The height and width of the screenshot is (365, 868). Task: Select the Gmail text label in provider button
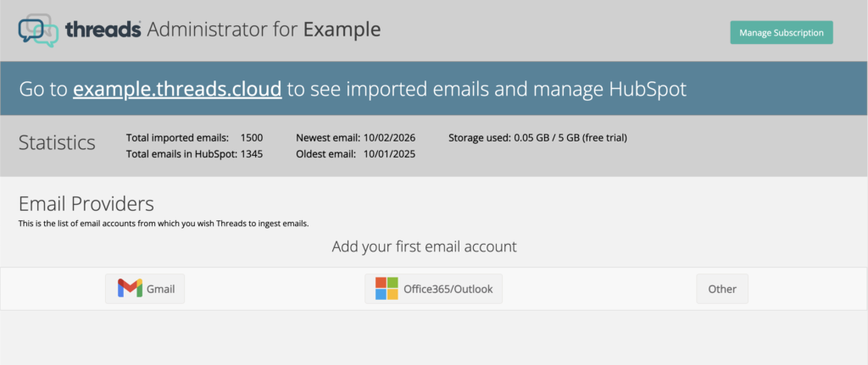pyautogui.click(x=161, y=289)
